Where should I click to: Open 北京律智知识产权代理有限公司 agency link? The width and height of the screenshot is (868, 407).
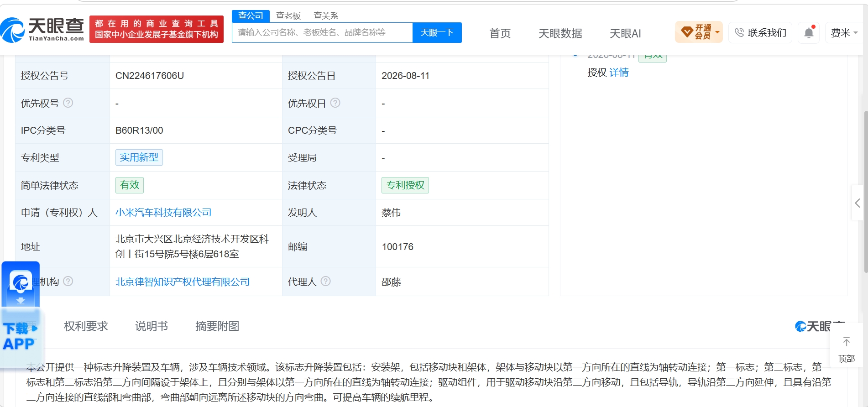pyautogui.click(x=183, y=282)
